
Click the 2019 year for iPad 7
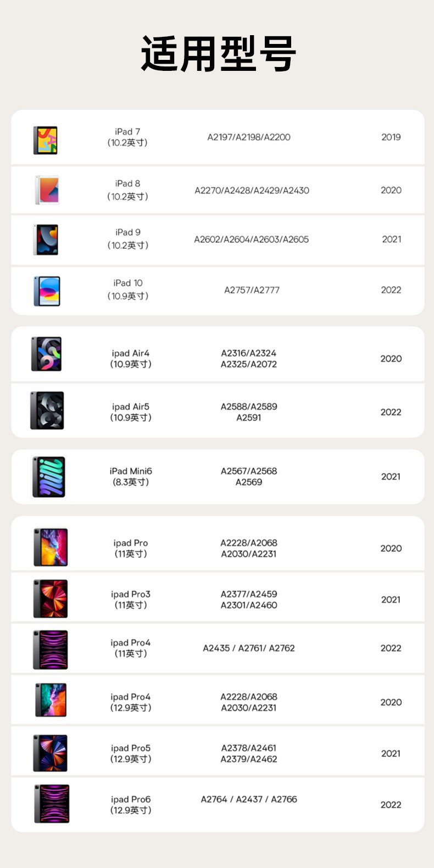coord(391,137)
